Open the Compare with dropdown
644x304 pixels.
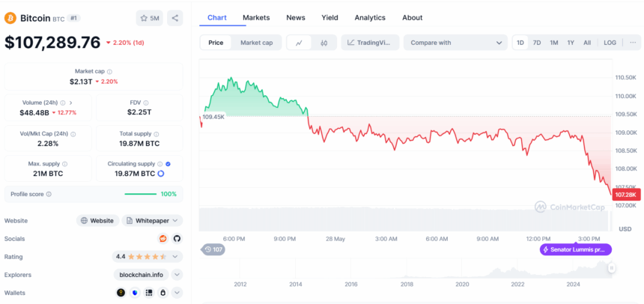click(x=455, y=43)
